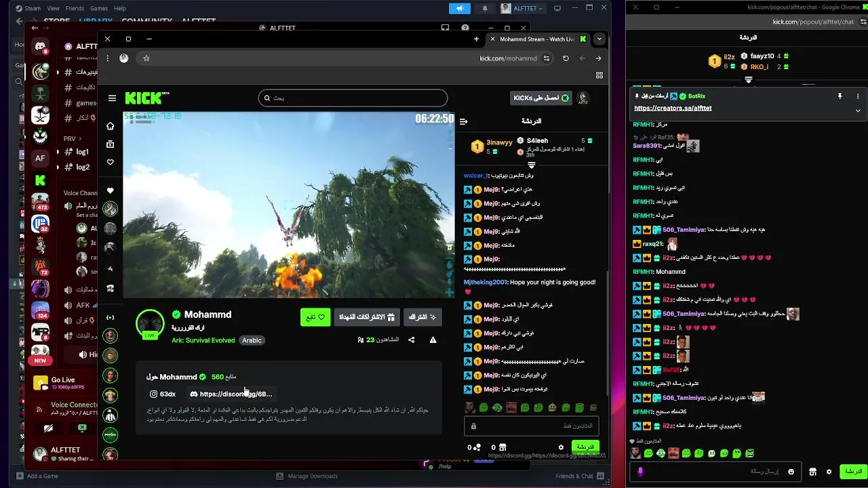The height and width of the screenshot is (488, 868).
Task: Open Mohammd channel avatar
Action: 150,324
